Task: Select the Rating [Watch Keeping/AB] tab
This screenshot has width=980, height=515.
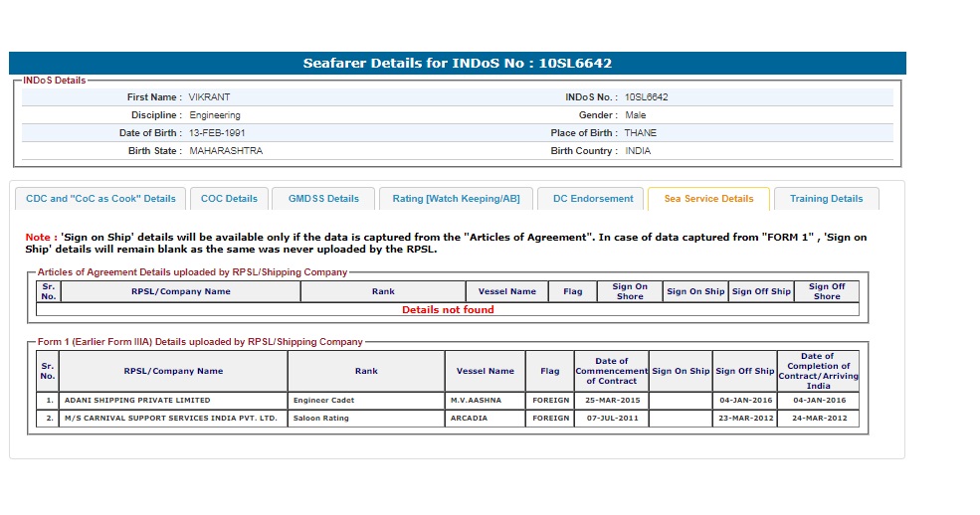Action: click(456, 199)
